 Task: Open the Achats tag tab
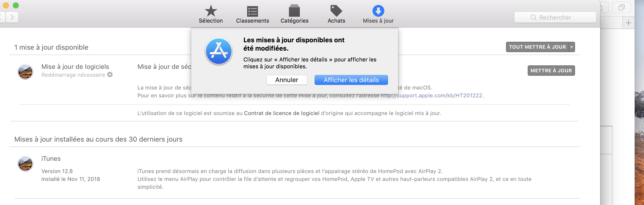(x=336, y=14)
